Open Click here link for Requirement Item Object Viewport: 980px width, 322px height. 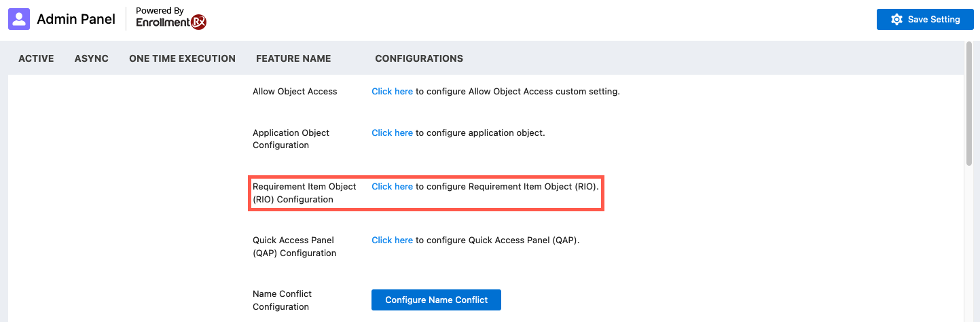click(x=392, y=186)
